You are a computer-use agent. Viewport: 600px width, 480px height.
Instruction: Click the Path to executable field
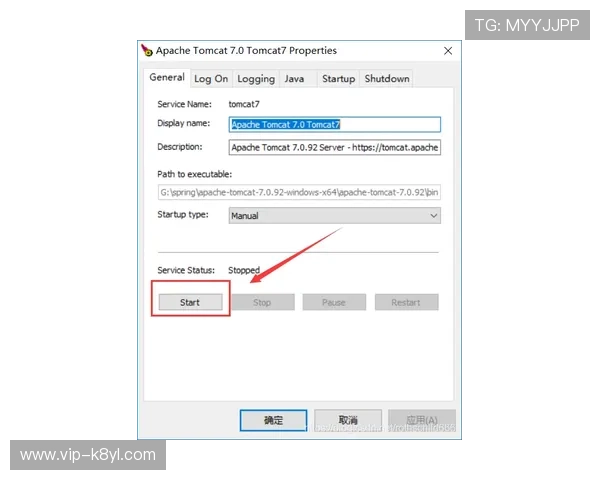[x=298, y=190]
